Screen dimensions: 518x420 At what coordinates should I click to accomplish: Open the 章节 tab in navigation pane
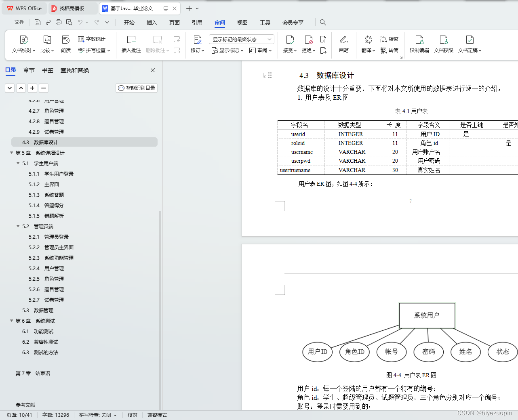click(x=29, y=70)
